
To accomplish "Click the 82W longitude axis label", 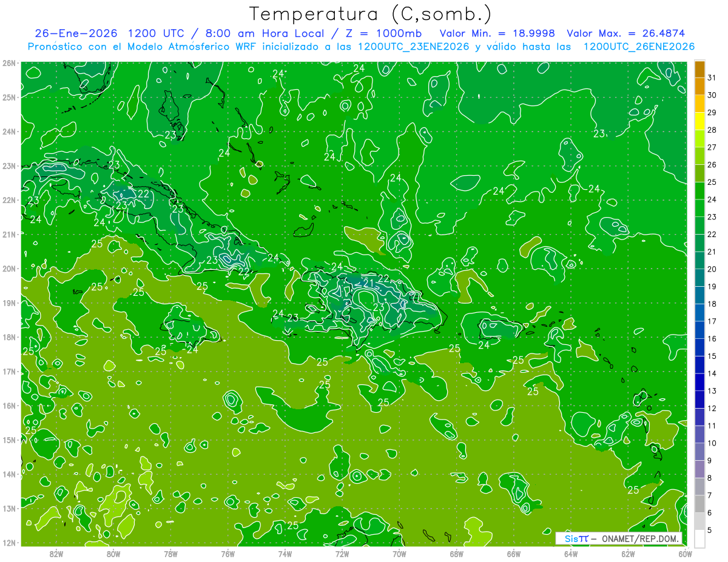I will coord(56,554).
